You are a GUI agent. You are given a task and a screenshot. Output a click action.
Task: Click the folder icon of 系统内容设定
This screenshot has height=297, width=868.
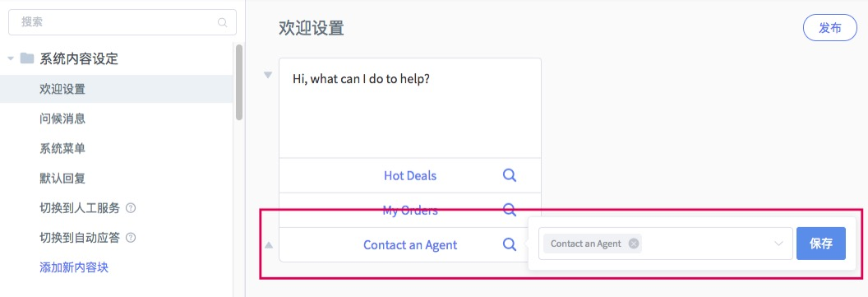point(27,58)
